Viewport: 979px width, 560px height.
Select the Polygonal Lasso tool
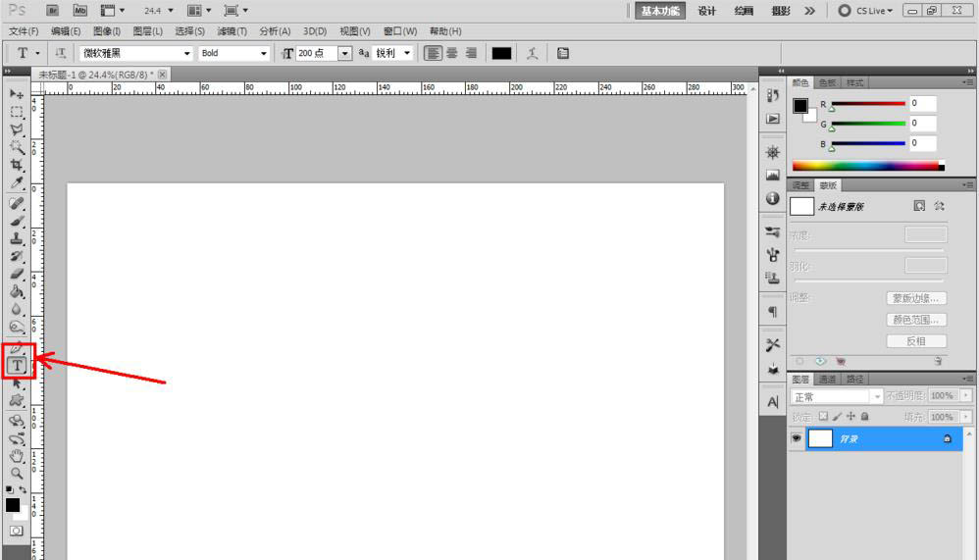[17, 129]
